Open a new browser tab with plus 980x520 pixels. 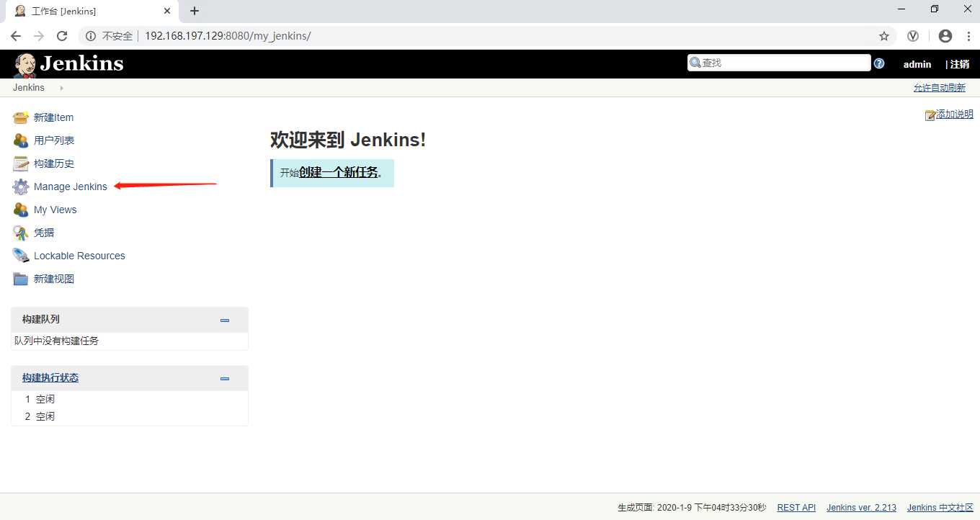[x=195, y=11]
